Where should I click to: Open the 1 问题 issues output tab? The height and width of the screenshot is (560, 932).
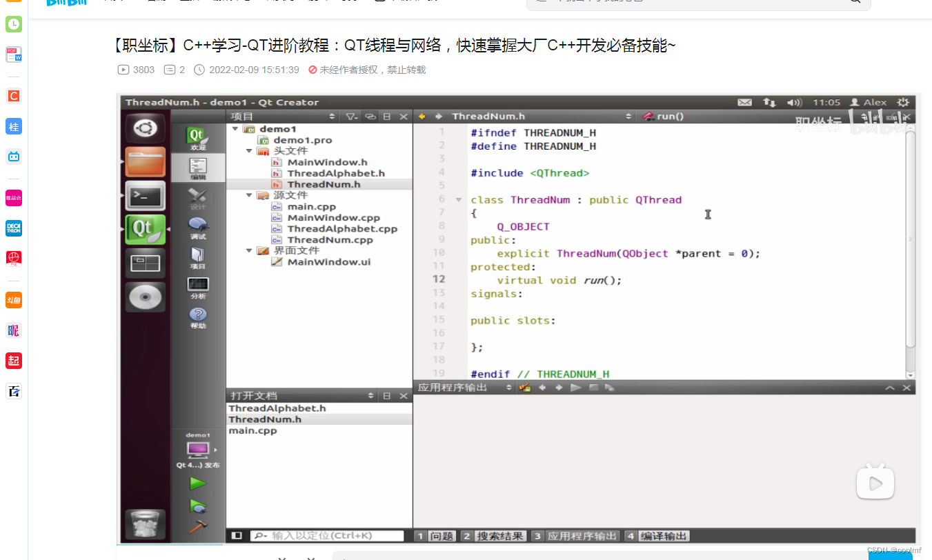click(x=436, y=536)
